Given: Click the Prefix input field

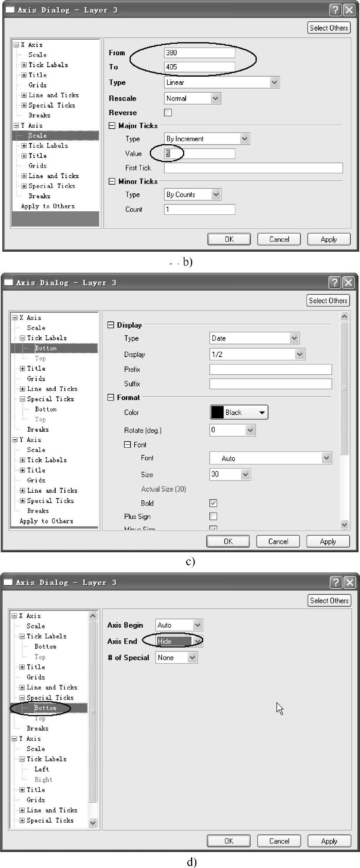Looking at the screenshot, I should tap(270, 369).
